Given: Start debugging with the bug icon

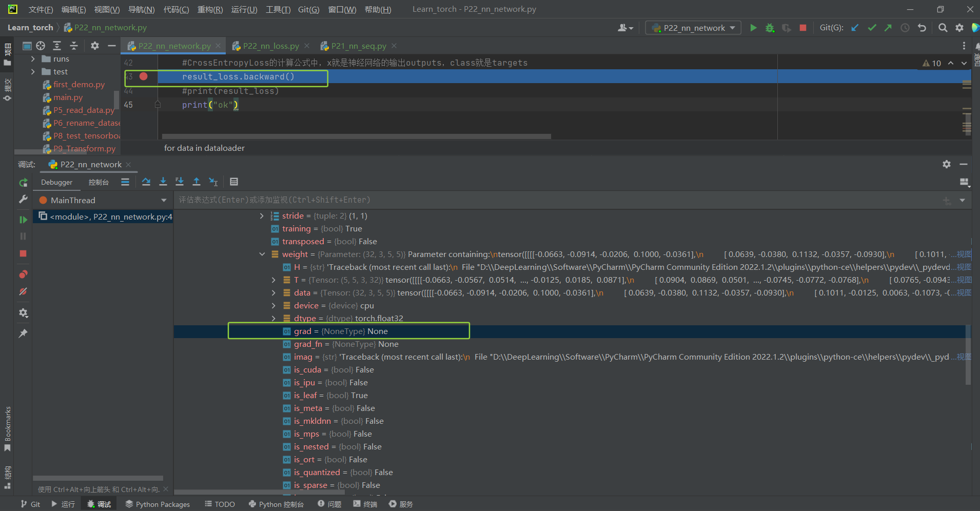Looking at the screenshot, I should click(x=770, y=28).
